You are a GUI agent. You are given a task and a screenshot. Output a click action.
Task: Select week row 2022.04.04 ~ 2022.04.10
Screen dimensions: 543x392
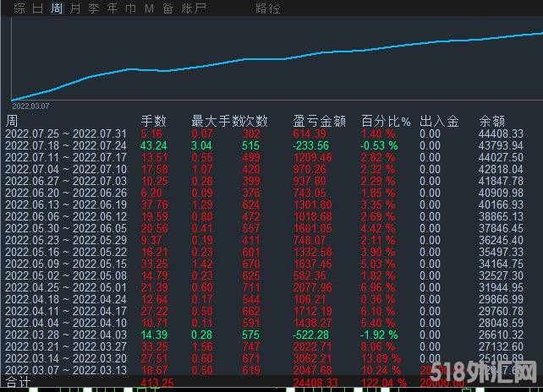(264, 324)
